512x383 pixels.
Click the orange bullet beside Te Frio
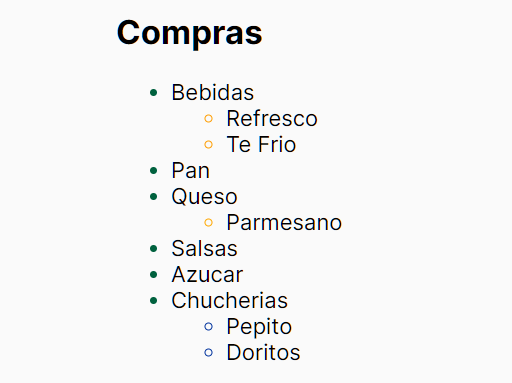pyautogui.click(x=208, y=144)
